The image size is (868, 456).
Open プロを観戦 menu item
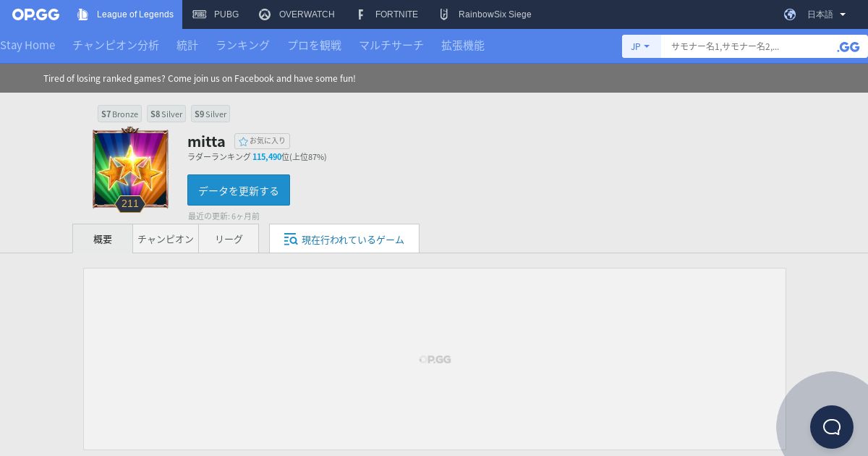pyautogui.click(x=315, y=46)
